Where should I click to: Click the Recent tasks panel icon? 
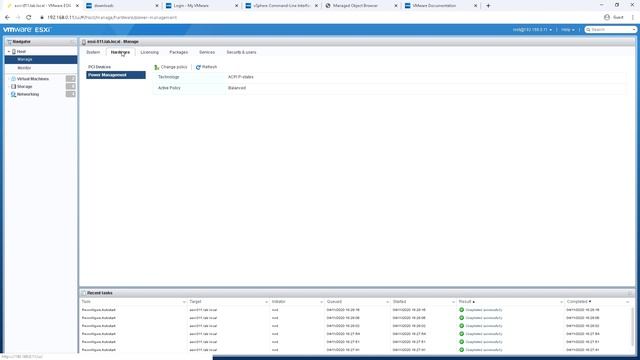tap(84, 293)
